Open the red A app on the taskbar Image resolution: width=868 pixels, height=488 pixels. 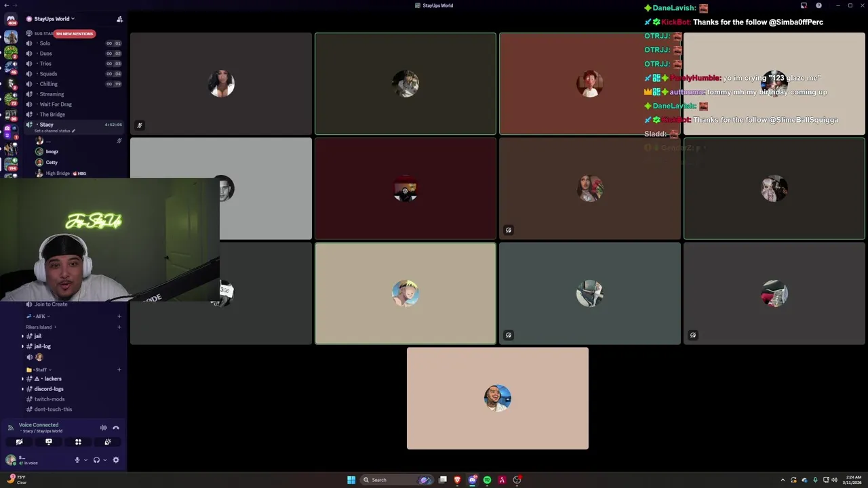tap(502, 480)
